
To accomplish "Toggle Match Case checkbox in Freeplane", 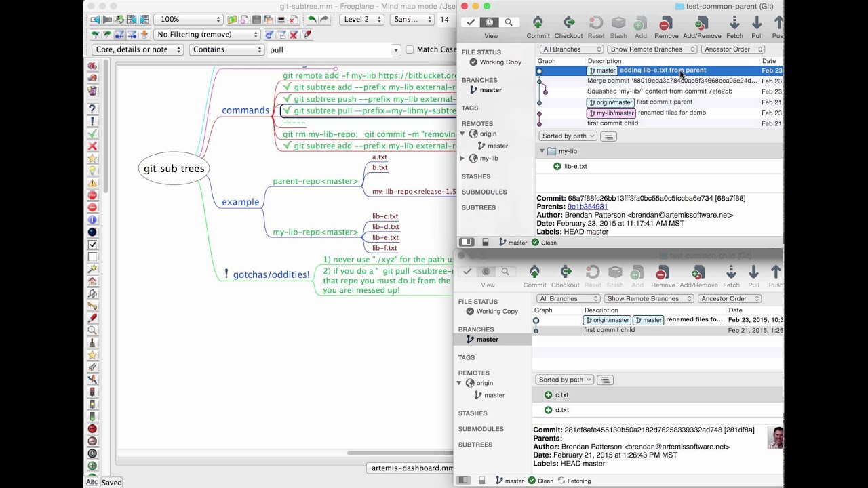I will 410,49.
